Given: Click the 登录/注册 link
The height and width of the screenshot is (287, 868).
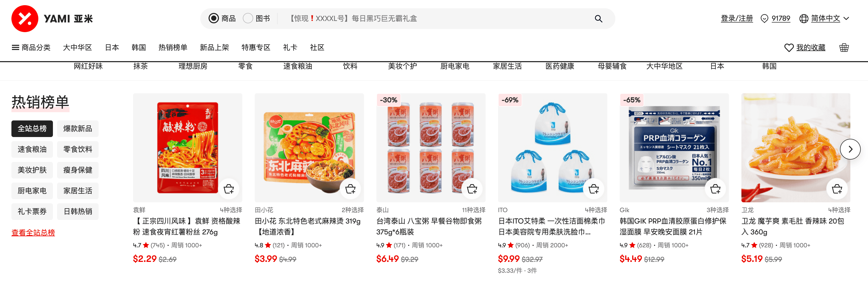Looking at the screenshot, I should pos(736,18).
